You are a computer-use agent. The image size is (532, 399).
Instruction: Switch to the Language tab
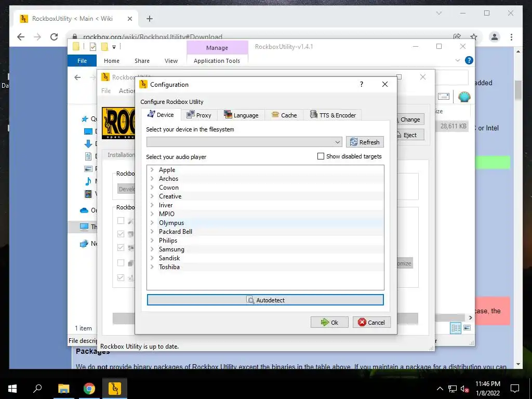tap(241, 115)
